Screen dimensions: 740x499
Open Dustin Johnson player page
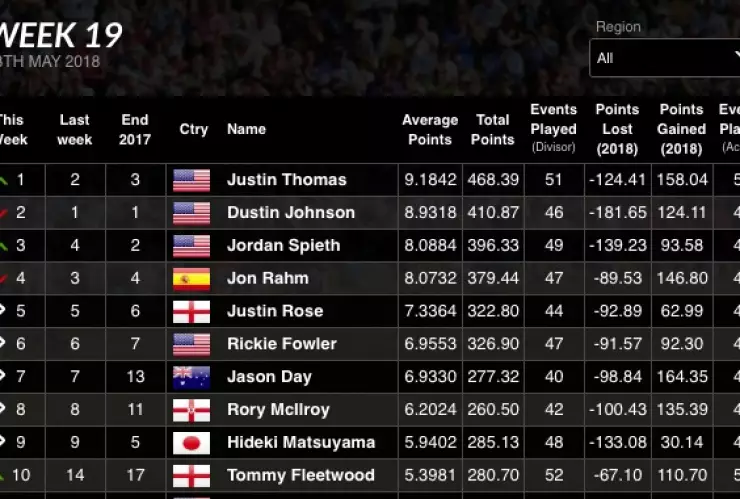coord(290,213)
